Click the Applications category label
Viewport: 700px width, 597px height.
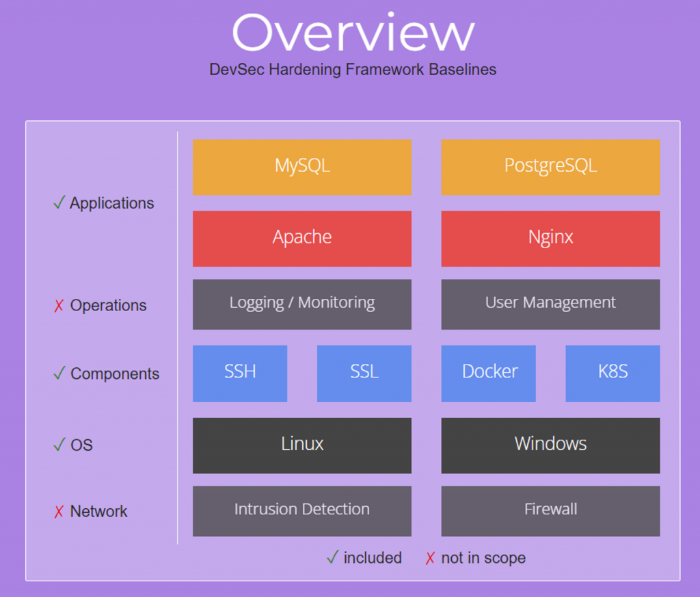pyautogui.click(x=111, y=203)
